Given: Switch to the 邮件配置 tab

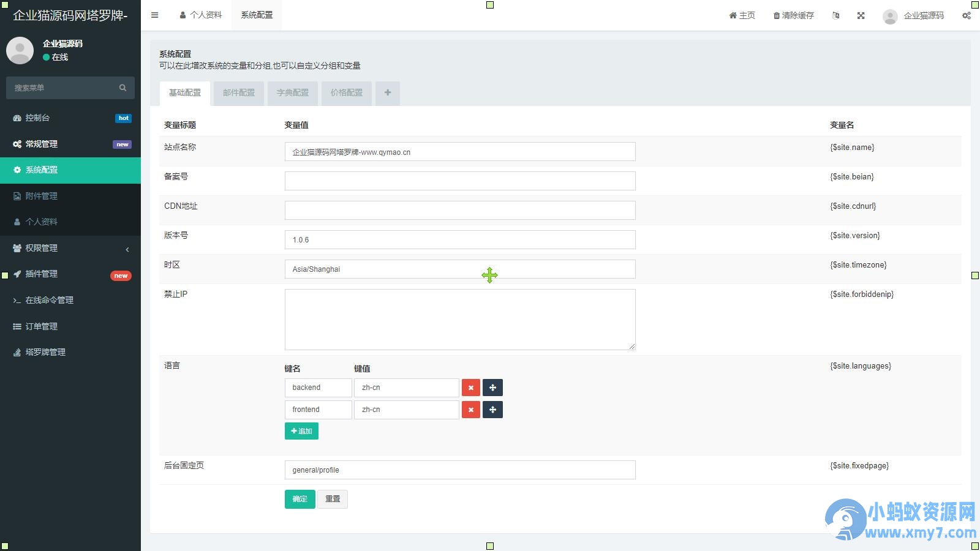Looking at the screenshot, I should coord(239,93).
